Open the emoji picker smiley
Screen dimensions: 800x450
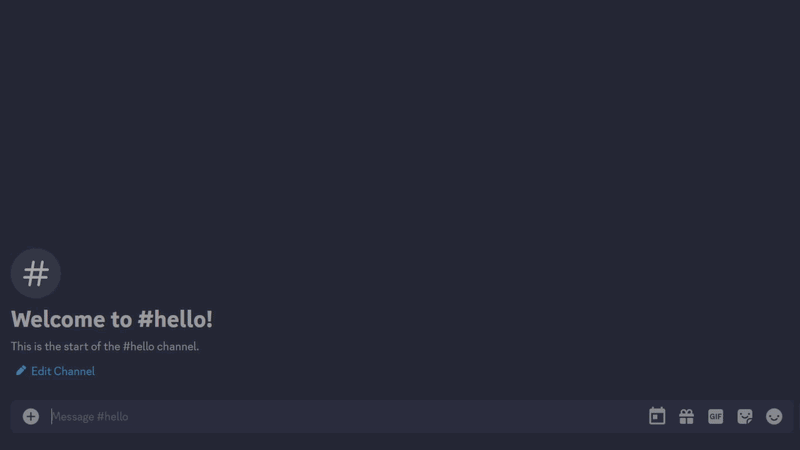(774, 416)
